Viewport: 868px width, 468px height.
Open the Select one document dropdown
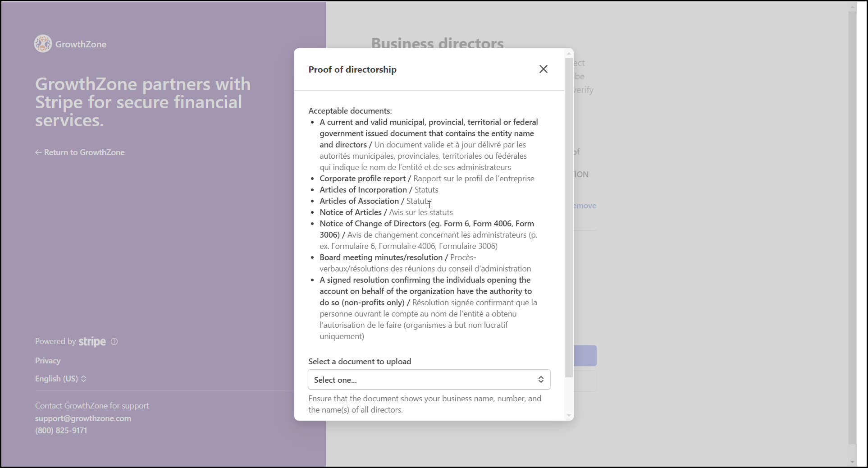[429, 380]
